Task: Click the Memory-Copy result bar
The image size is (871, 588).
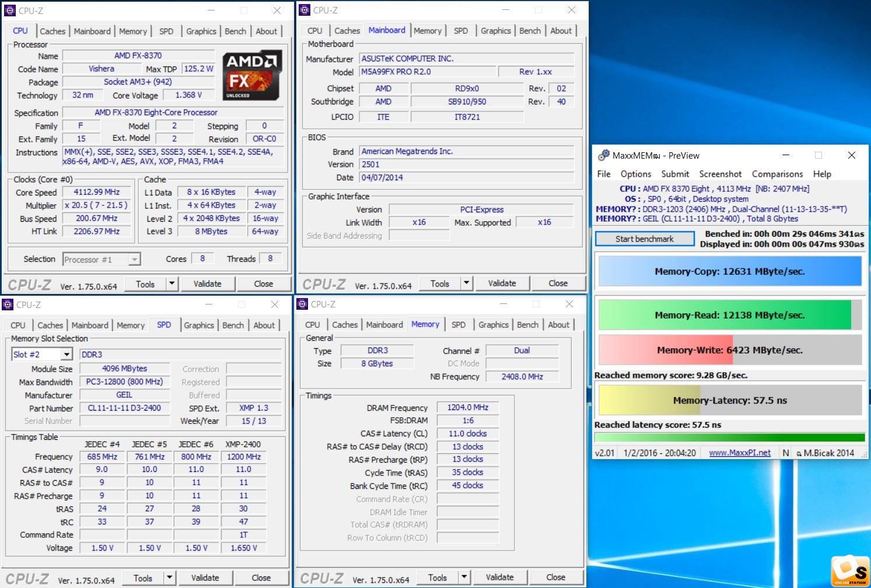Action: point(730,271)
